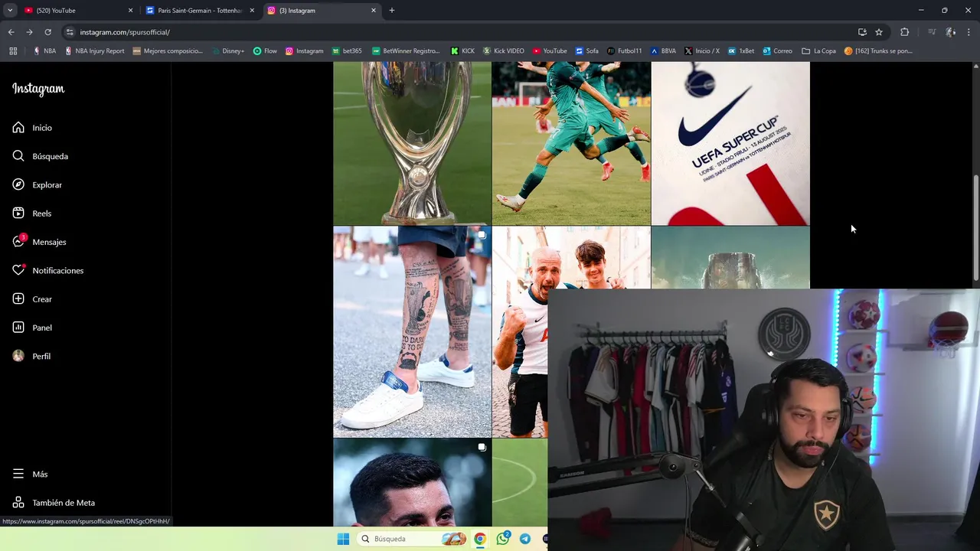The width and height of the screenshot is (980, 551).
Task: Open the bet365 bookmark
Action: pyautogui.click(x=347, y=51)
